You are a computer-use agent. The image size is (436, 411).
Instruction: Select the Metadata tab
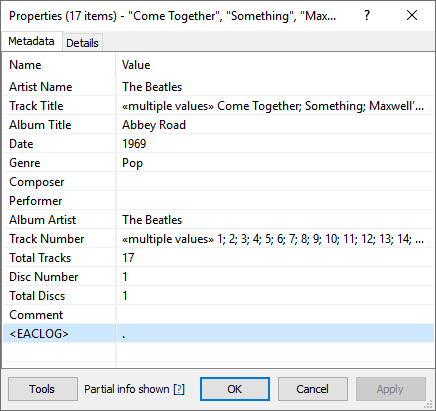[x=31, y=41]
